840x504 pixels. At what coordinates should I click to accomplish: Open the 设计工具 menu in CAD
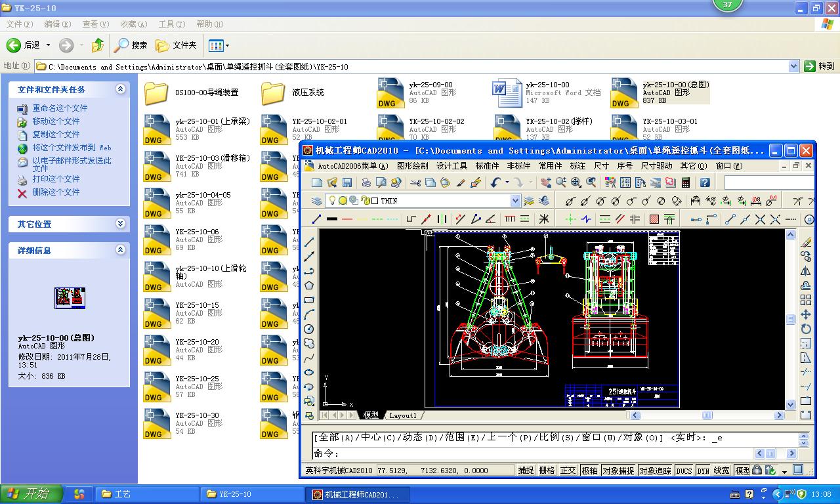point(452,166)
